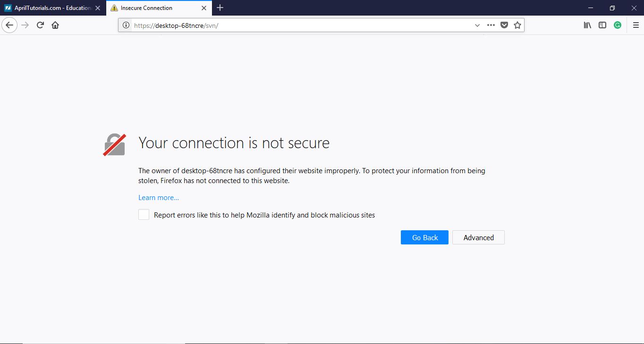The height and width of the screenshot is (344, 644).
Task: Bookmark this page with the star icon
Action: [x=517, y=25]
